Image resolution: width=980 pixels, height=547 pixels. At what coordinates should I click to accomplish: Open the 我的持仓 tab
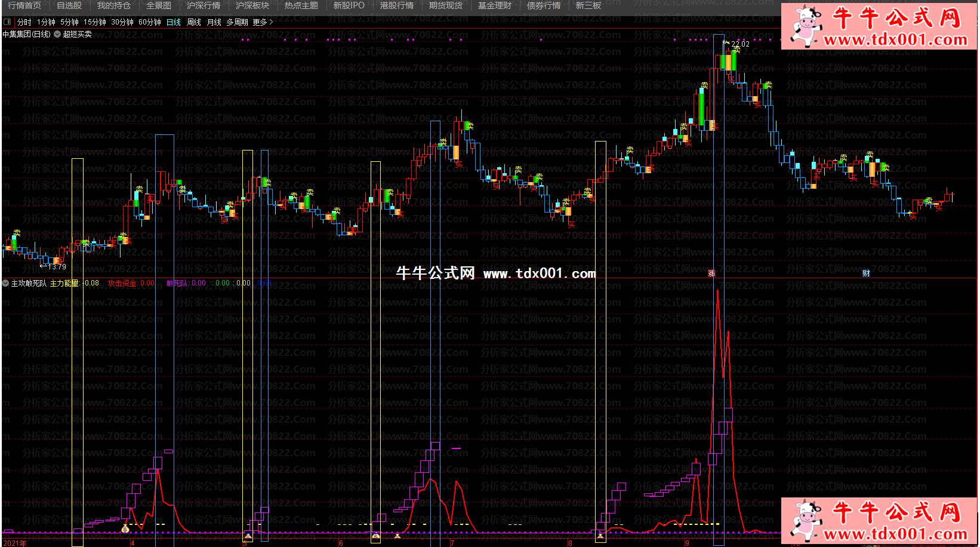[x=113, y=5]
